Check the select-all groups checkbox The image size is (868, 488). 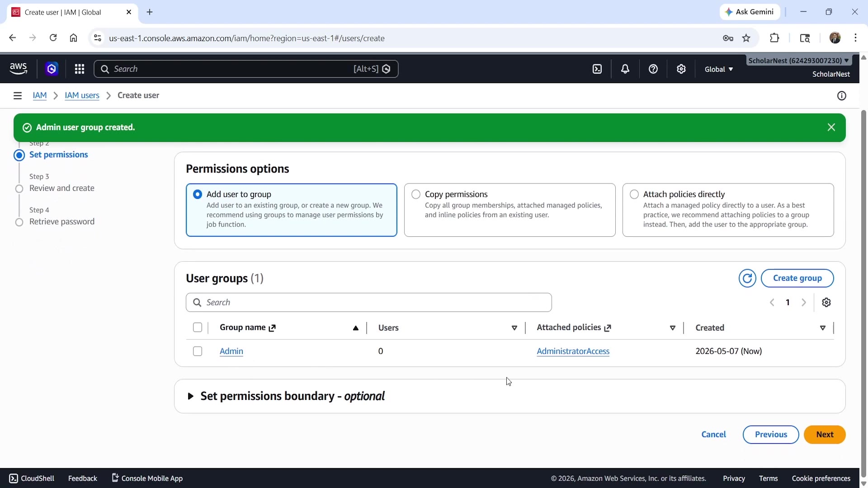[198, 328]
